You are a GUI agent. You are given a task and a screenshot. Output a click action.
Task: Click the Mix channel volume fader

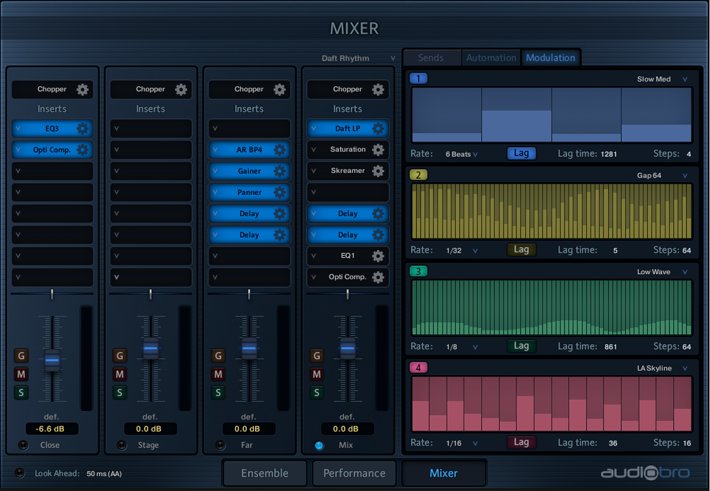pyautogui.click(x=348, y=349)
